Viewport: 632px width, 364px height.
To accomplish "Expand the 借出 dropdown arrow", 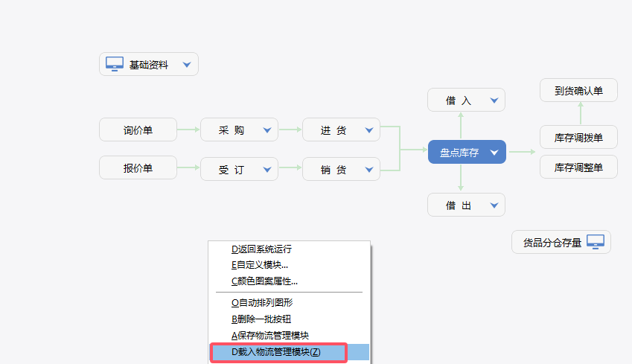I will 494,205.
